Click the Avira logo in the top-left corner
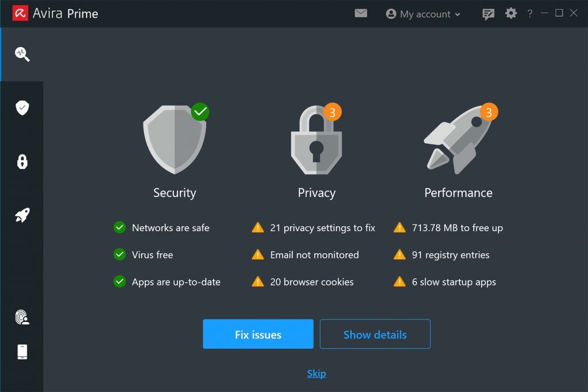Image resolution: width=588 pixels, height=392 pixels. [x=20, y=13]
